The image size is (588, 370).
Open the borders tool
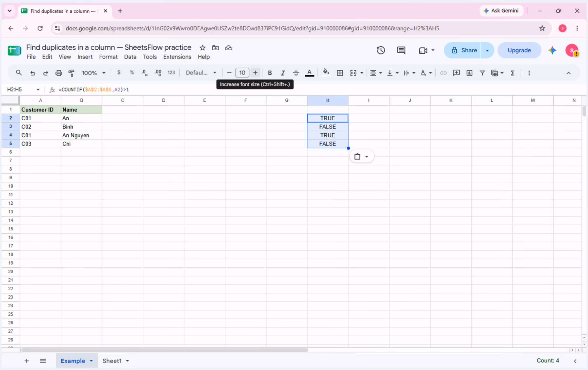tap(340, 73)
